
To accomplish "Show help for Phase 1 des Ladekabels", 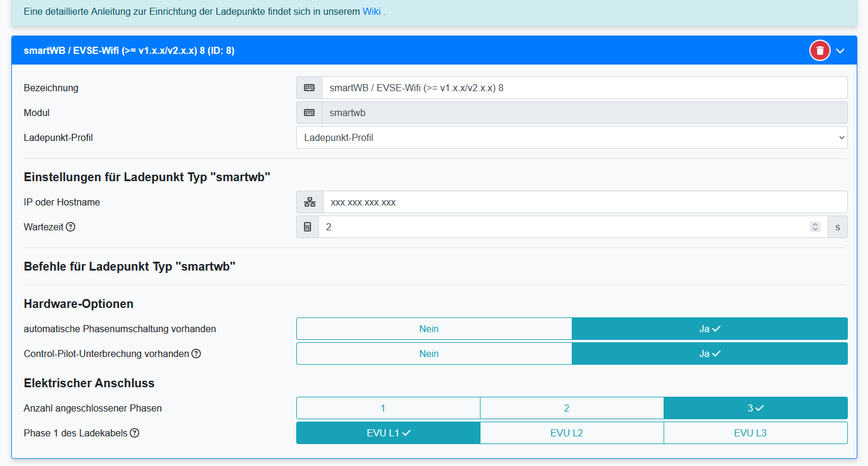I will [134, 433].
